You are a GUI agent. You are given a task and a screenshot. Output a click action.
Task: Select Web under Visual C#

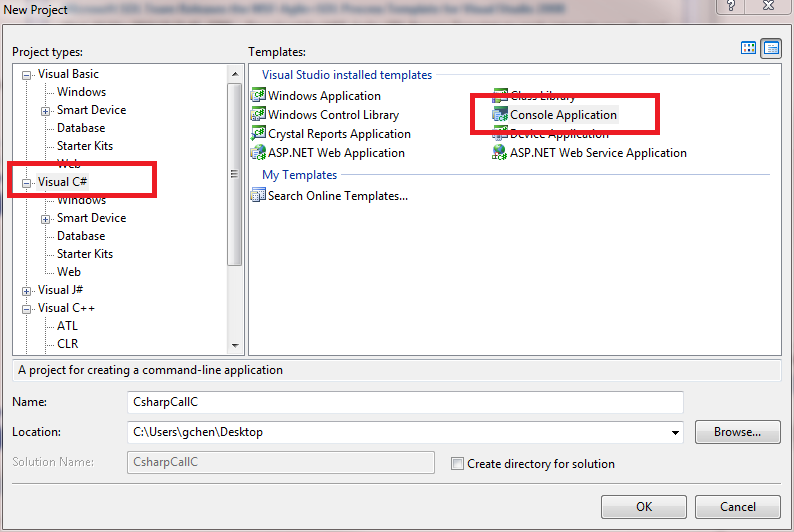[69, 272]
